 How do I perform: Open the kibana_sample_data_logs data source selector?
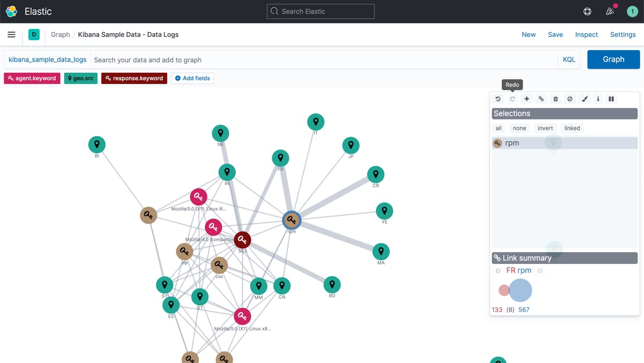[x=48, y=59]
